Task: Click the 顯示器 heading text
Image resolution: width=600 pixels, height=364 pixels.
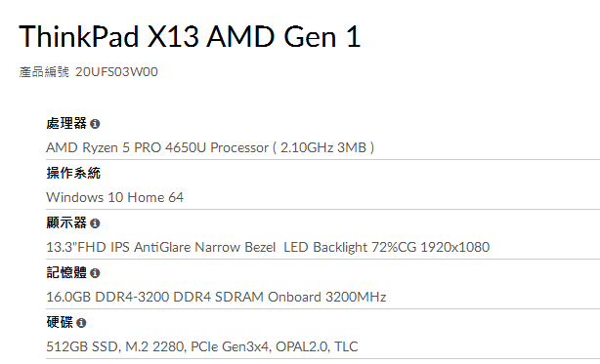Action: pyautogui.click(x=66, y=222)
